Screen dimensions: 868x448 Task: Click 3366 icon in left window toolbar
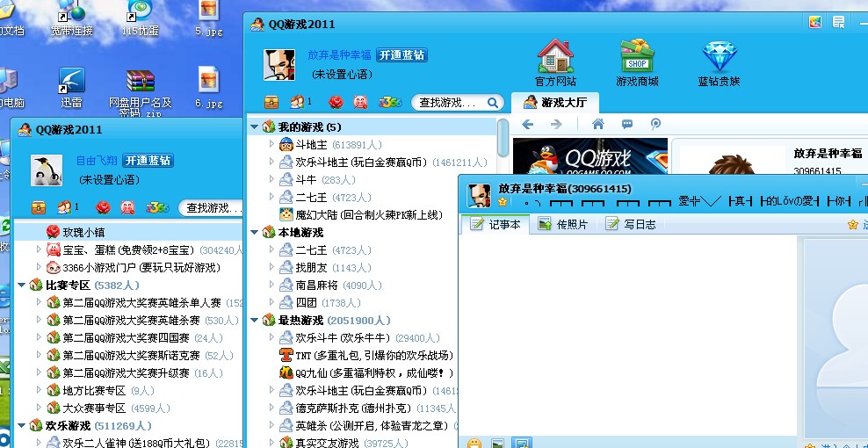click(157, 207)
